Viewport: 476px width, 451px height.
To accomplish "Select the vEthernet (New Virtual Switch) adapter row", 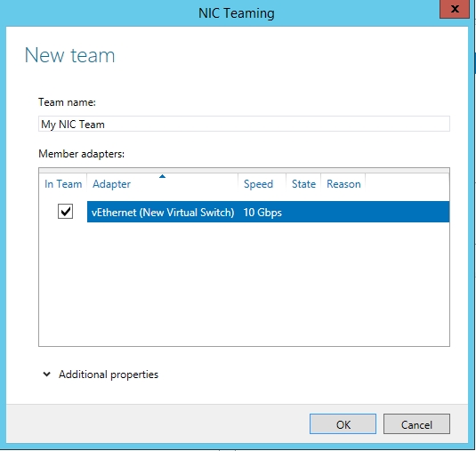I will tap(268, 212).
